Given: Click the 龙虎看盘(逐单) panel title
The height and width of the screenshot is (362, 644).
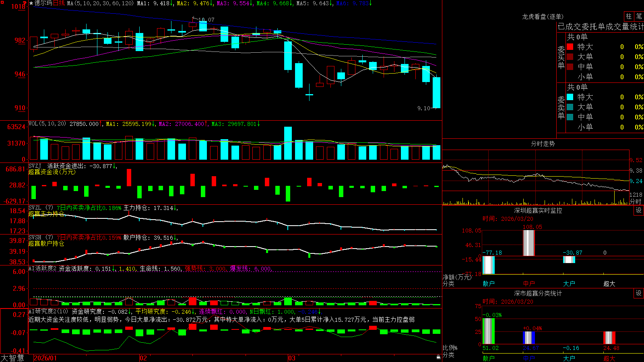Looking at the screenshot, I should pyautogui.click(x=543, y=16).
